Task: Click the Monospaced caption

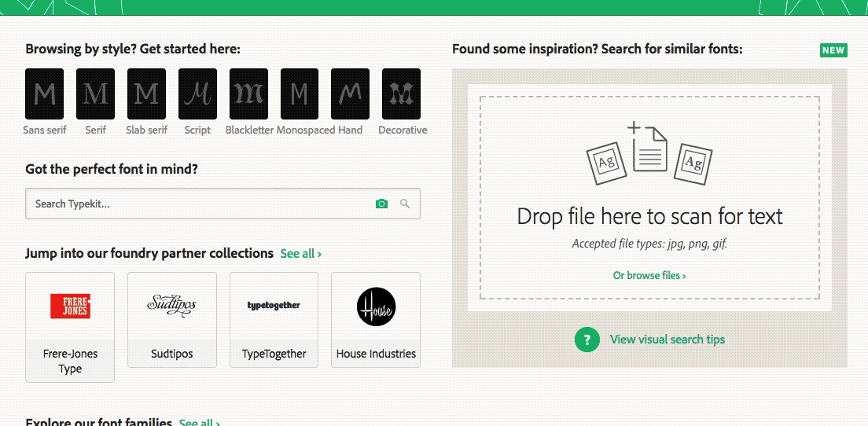Action: [306, 130]
